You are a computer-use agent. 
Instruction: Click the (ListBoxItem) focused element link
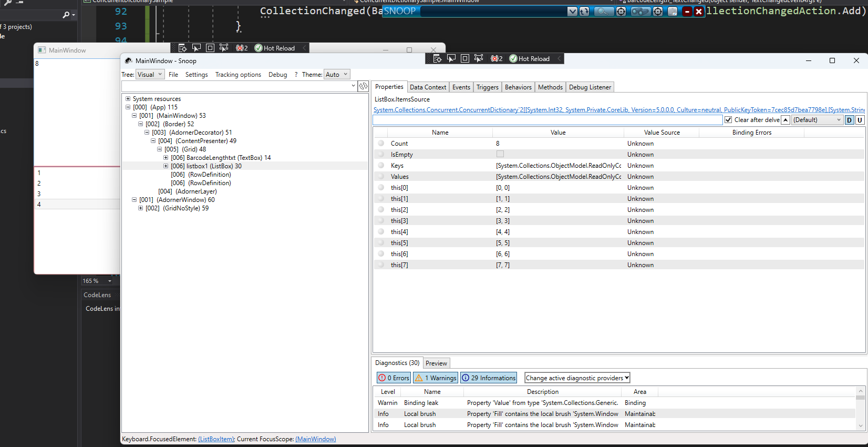(216, 439)
